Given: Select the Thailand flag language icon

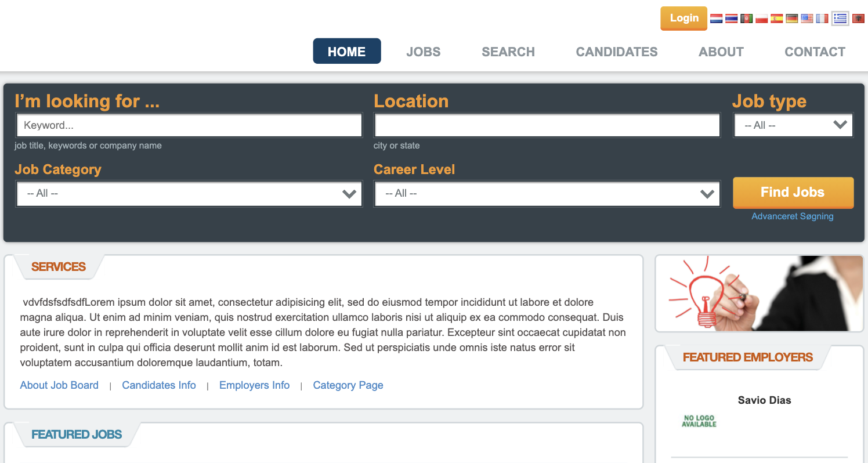Looking at the screenshot, I should (732, 19).
